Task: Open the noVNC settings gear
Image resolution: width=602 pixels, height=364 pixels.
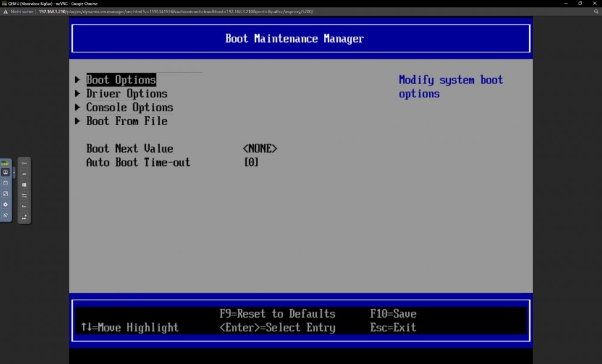Action: 5,205
